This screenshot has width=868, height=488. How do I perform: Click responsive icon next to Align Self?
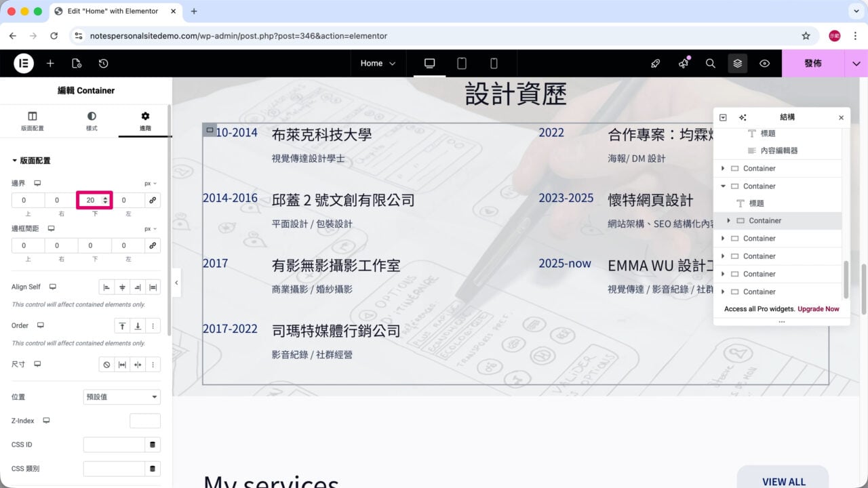coord(53,287)
